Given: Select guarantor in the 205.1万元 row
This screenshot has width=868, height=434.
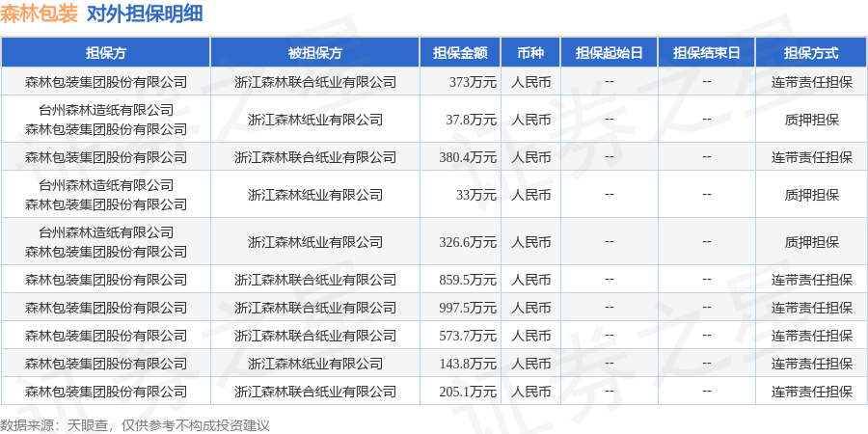Looking at the screenshot, I should point(106,392).
